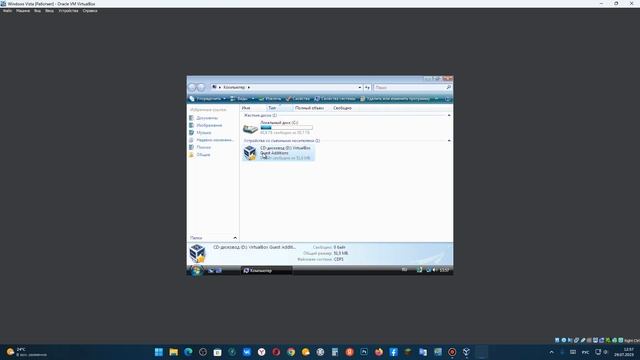Open Изображения in favorite links
This screenshot has width=640, height=360.
click(x=206, y=125)
